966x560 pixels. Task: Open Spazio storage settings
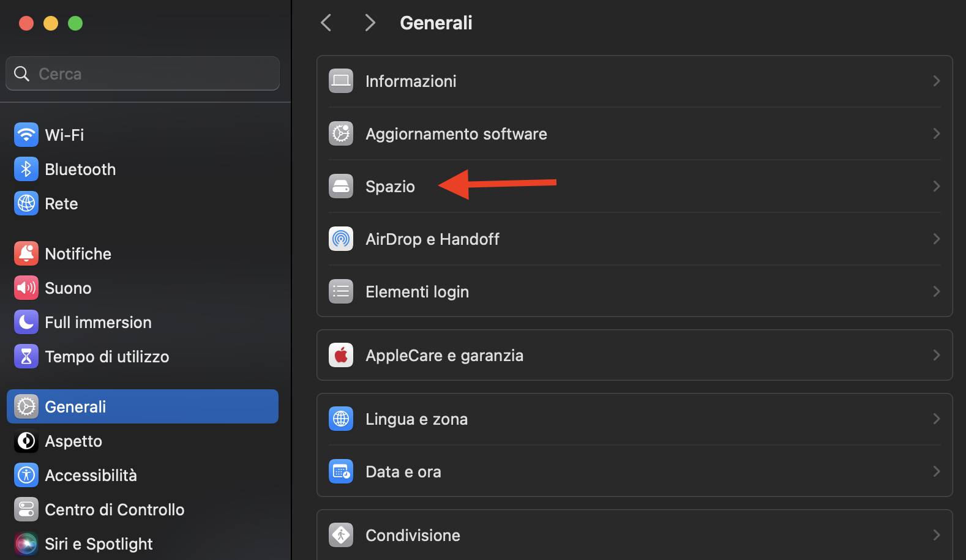click(635, 186)
